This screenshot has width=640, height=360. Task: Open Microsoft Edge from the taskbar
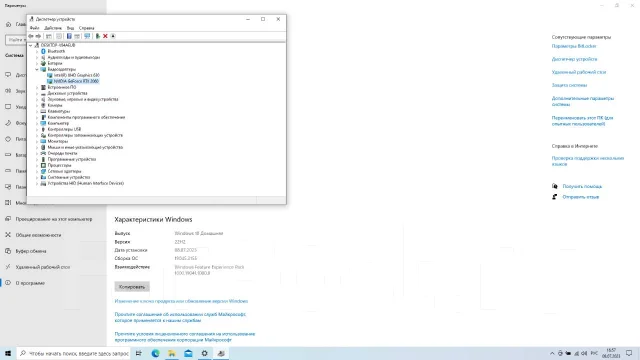pos(156,353)
